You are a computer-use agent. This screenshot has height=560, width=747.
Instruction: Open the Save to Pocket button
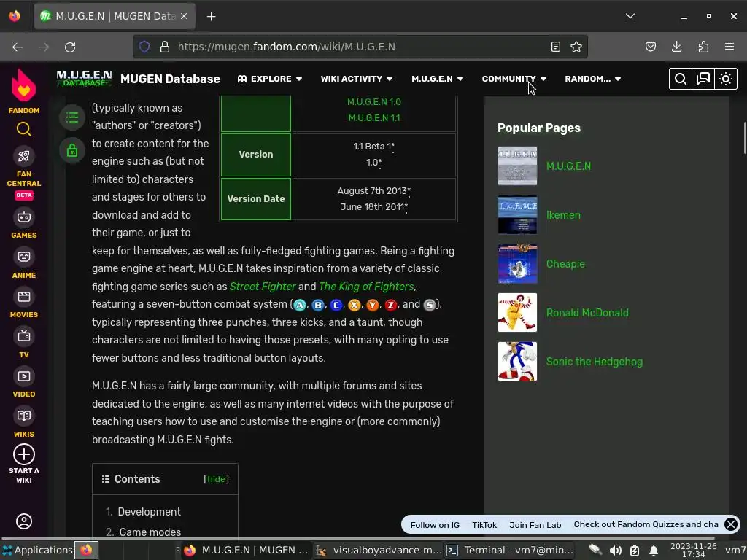click(x=650, y=47)
